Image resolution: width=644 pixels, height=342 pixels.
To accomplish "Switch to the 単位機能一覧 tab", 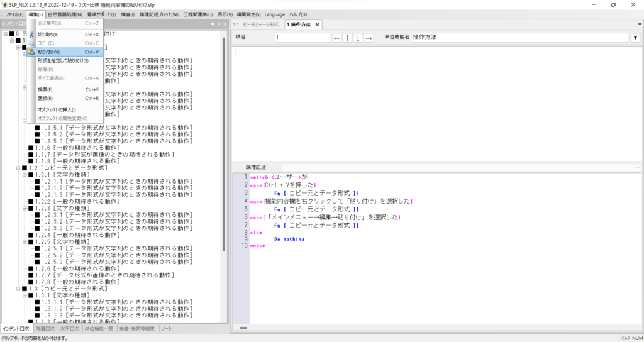I will click(99, 328).
